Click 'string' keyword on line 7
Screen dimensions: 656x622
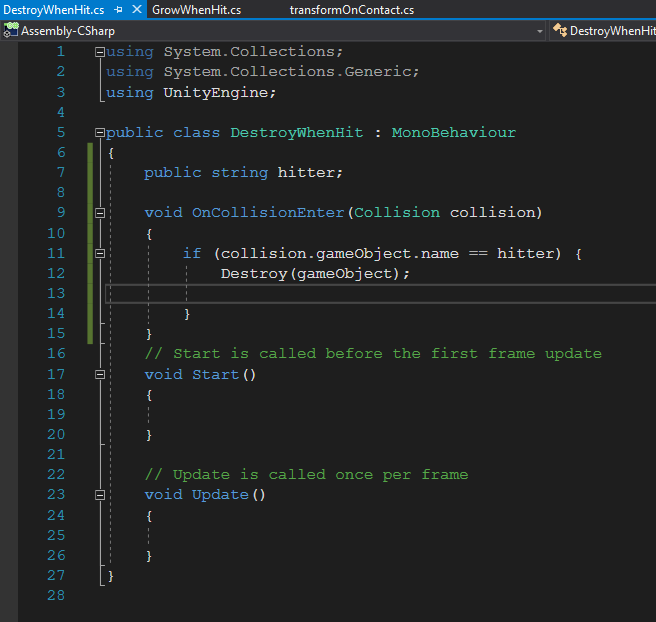[240, 172]
